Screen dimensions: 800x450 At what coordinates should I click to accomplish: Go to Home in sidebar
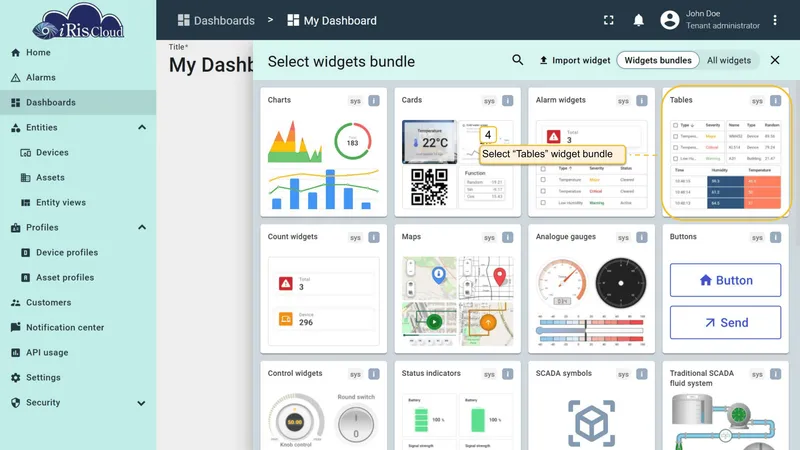coord(78,53)
